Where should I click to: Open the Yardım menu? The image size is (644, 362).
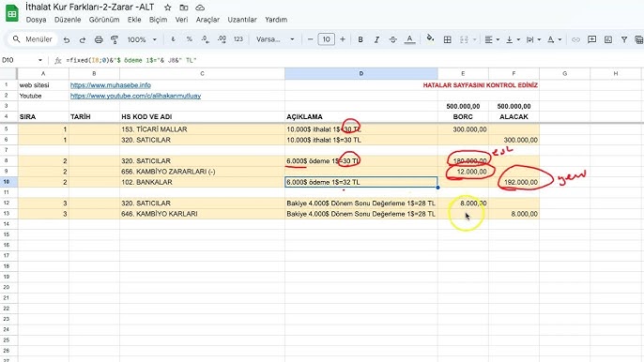point(276,20)
